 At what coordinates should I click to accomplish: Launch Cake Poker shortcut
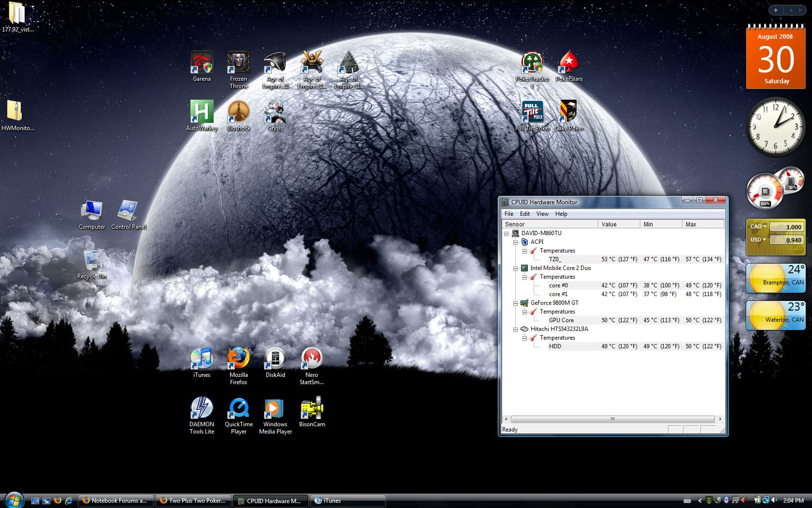569,116
